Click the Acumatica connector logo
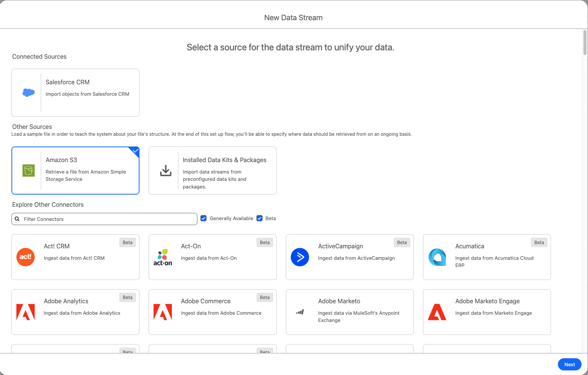588x375 pixels. click(x=437, y=257)
